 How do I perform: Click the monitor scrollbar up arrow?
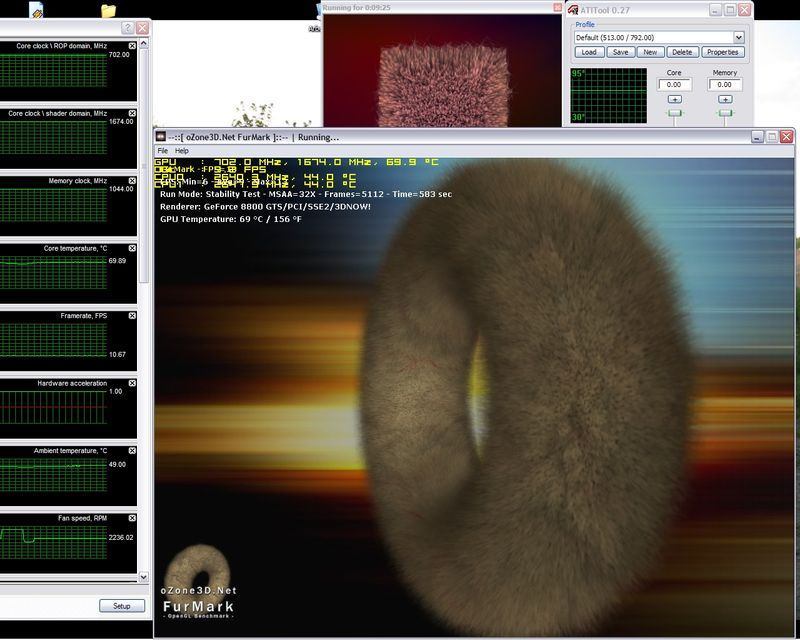(143, 44)
